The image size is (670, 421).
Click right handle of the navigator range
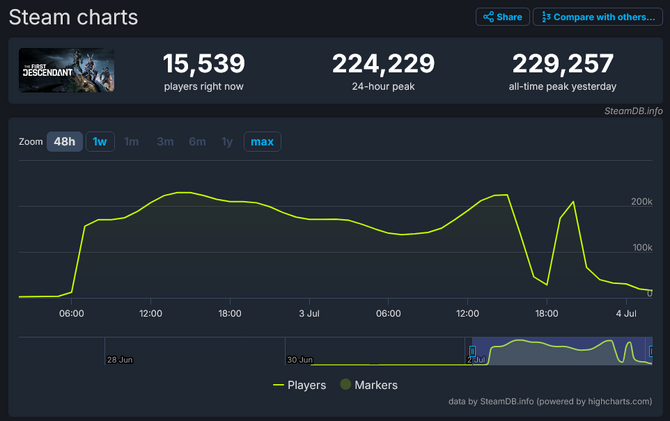tap(651, 350)
